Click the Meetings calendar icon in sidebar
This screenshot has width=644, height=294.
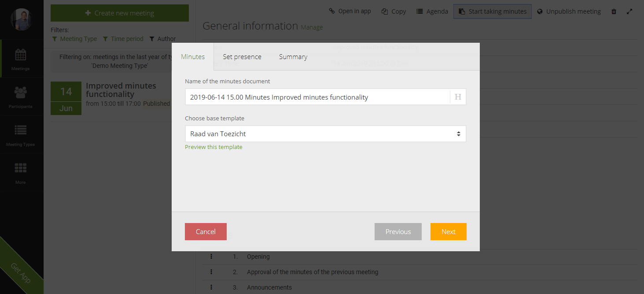click(20, 56)
